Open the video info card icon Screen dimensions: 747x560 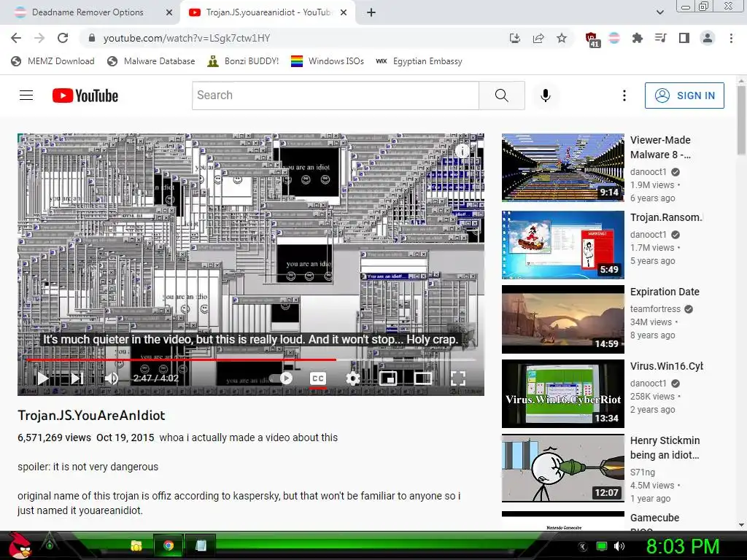click(x=462, y=151)
